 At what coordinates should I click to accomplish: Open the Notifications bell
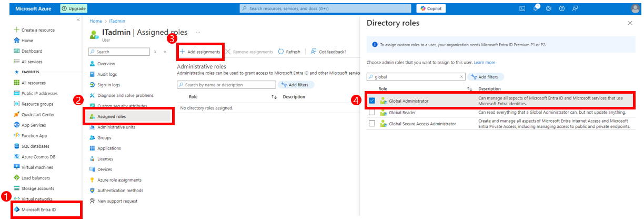click(x=536, y=8)
